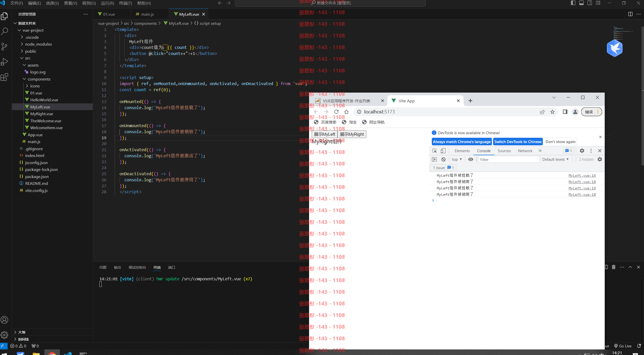Open the Search view in activity bar
This screenshot has width=644, height=355.
tap(5, 31)
